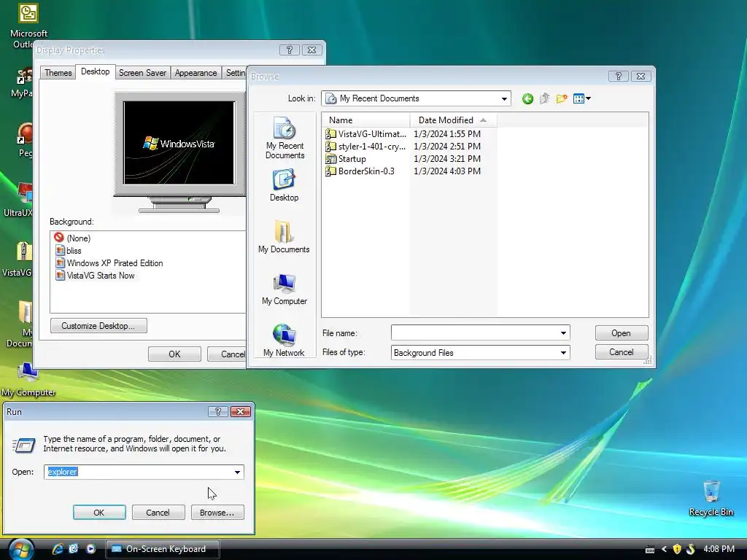Image resolution: width=747 pixels, height=560 pixels.
Task: Open the Settings tab in Display Properties
Action: [235, 73]
